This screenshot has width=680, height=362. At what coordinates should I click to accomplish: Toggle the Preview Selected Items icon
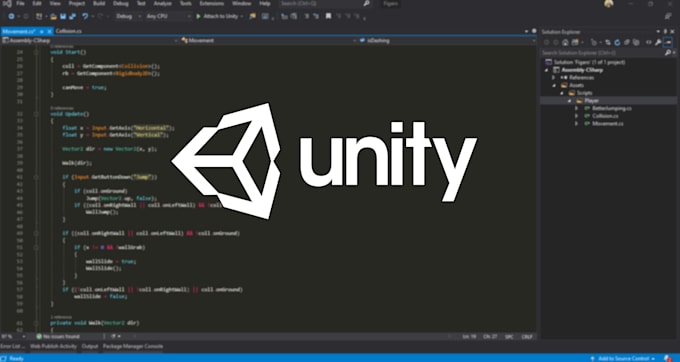[668, 42]
